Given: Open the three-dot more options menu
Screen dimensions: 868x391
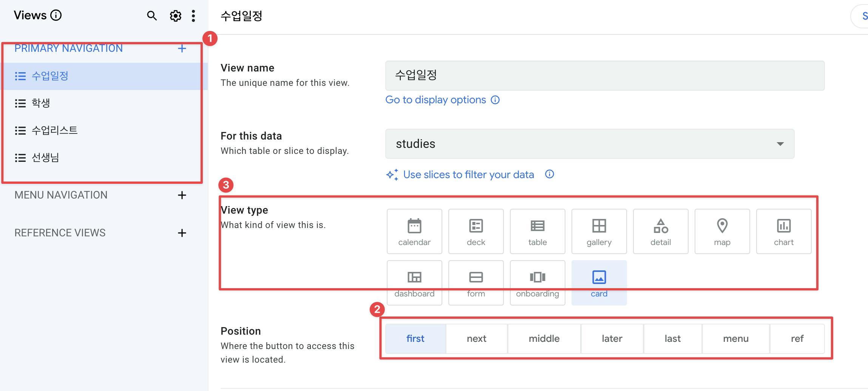Looking at the screenshot, I should (193, 16).
